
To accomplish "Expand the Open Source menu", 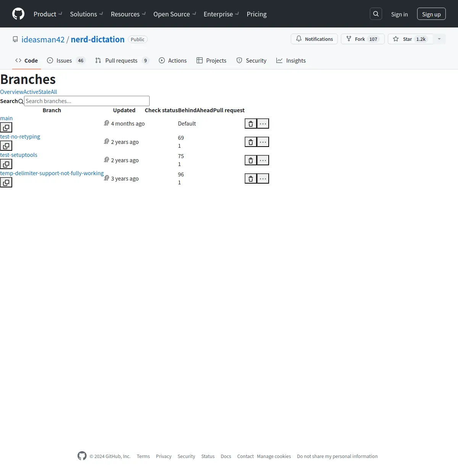I will pos(175,14).
